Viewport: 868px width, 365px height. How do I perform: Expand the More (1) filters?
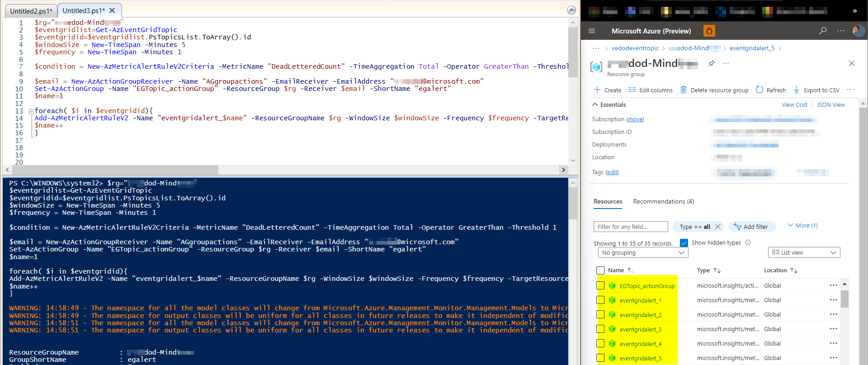pos(803,225)
